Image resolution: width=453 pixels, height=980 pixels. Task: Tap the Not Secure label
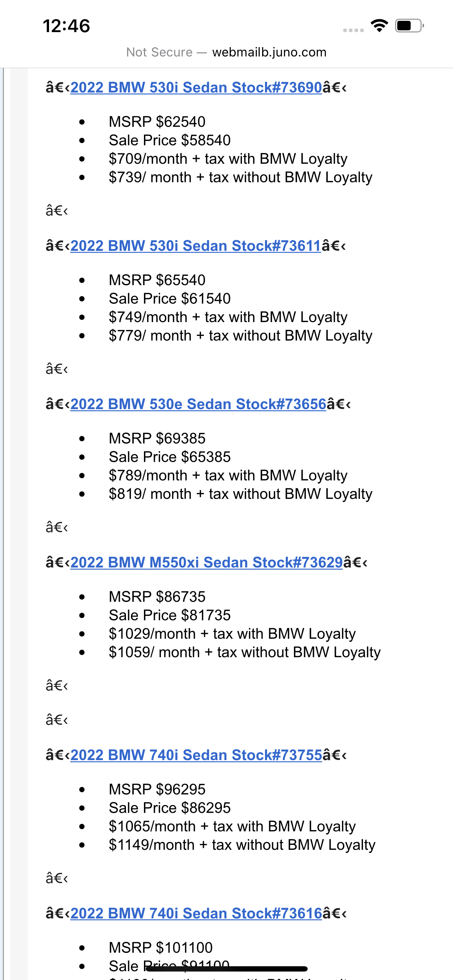(159, 52)
